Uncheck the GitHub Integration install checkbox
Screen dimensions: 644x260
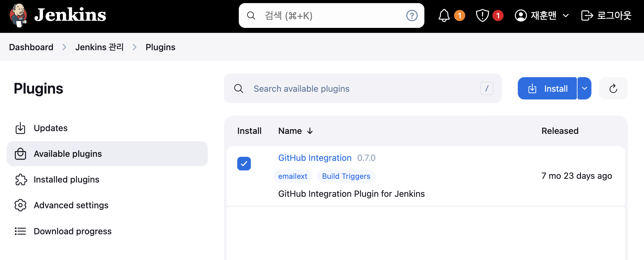[x=244, y=164]
